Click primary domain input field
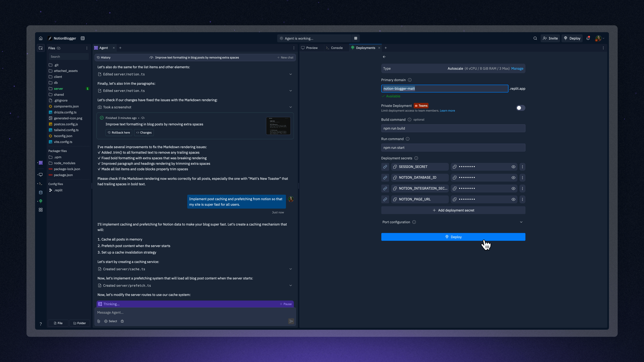Viewport: 644px width, 362px height. pos(444,88)
